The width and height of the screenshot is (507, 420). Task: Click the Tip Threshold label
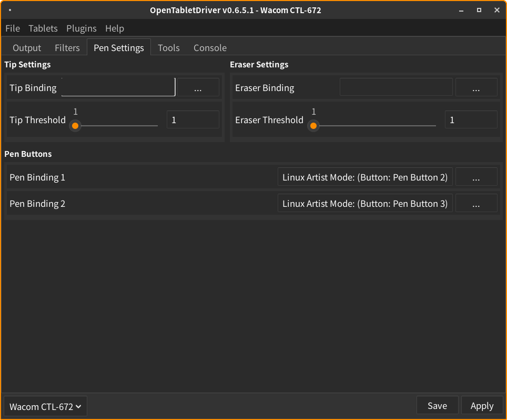pos(37,120)
